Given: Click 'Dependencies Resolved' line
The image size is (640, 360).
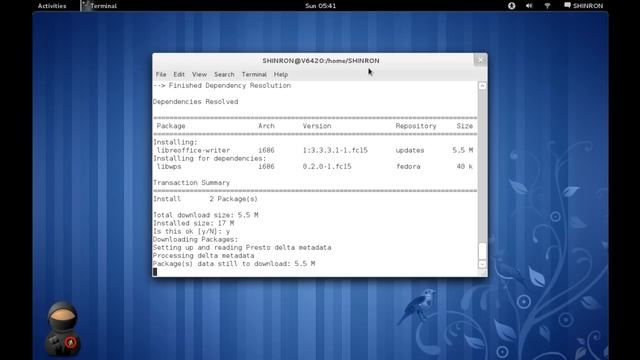Looking at the screenshot, I should (x=196, y=102).
